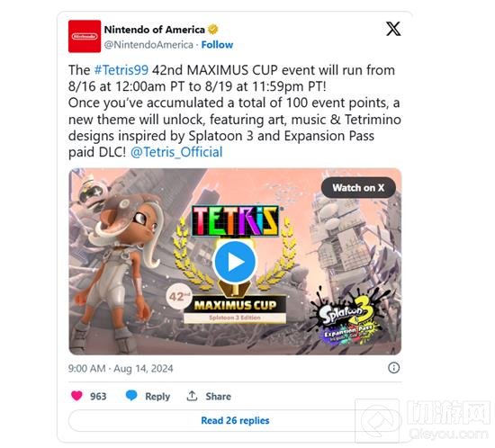The height and width of the screenshot is (448, 495).
Task: Open the @NintendoAmerica handle
Action: 148,45
